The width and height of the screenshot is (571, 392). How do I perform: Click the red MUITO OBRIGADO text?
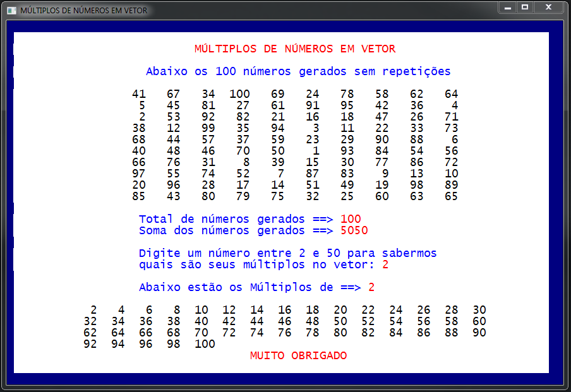[298, 355]
